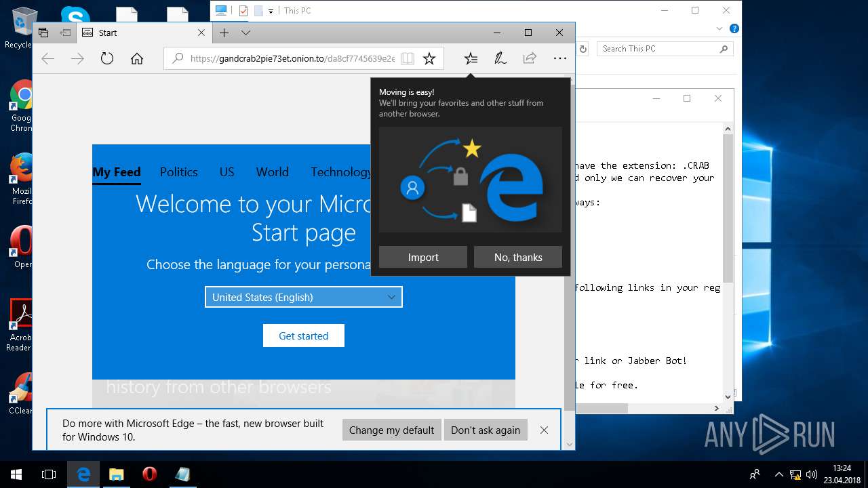Open Reading view in address bar
Screen dimensions: 868x488
pyautogui.click(x=408, y=59)
